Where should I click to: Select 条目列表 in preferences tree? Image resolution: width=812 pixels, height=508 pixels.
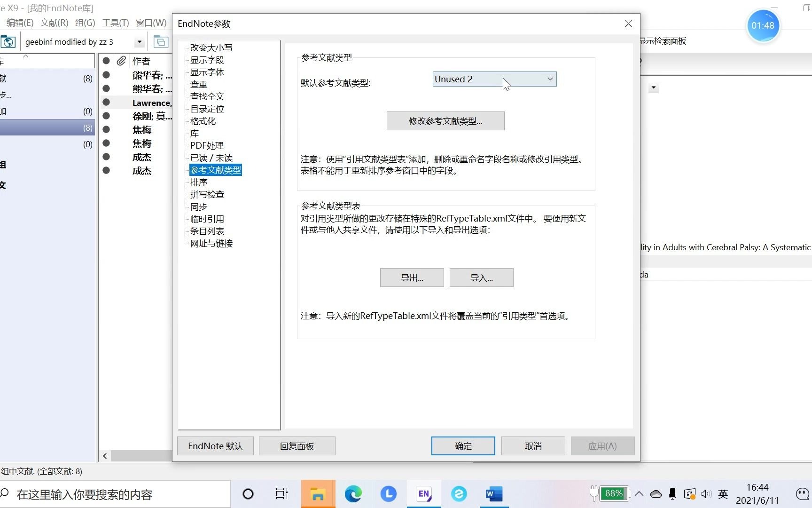(207, 231)
